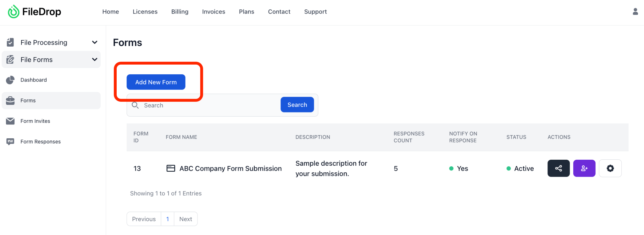This screenshot has height=235, width=644.
Task: Click the Dashboard pie chart icon
Action: (x=10, y=80)
